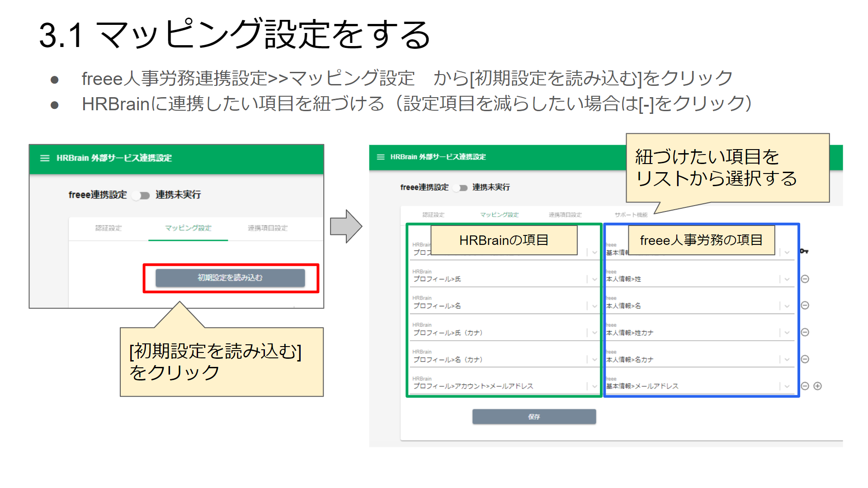Click the 保存 save button

(x=534, y=417)
